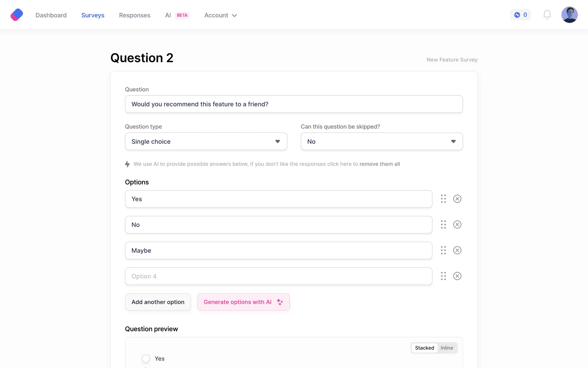Expand the skip question dropdown
This screenshot has width=588, height=368.
(382, 141)
